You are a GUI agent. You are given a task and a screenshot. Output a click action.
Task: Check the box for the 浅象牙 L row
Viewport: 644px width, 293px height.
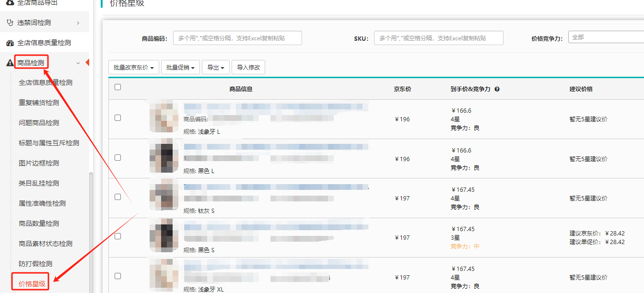pos(118,117)
